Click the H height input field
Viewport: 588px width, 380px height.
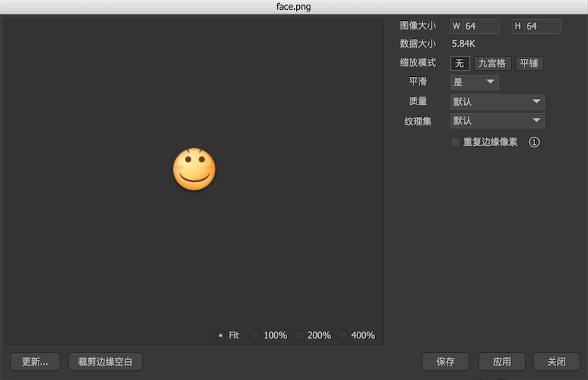click(537, 26)
